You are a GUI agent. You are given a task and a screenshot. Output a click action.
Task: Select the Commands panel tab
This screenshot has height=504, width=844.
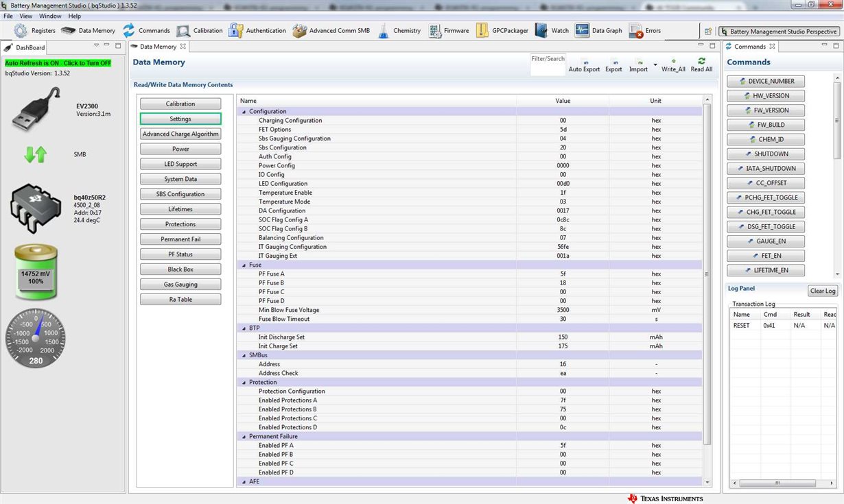point(749,47)
